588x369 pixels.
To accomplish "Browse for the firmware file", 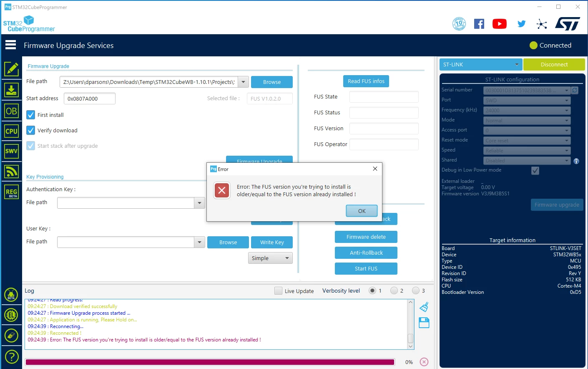I will click(x=272, y=82).
